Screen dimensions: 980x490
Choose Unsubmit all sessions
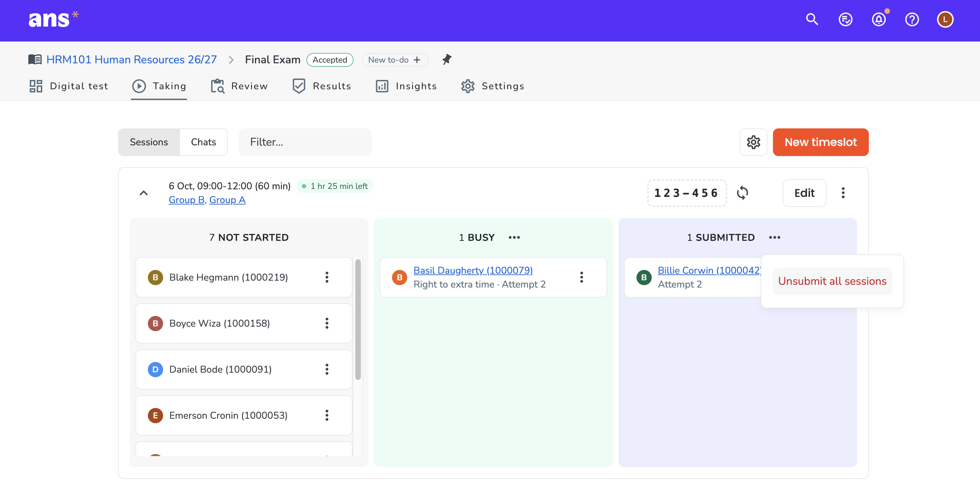(x=832, y=281)
